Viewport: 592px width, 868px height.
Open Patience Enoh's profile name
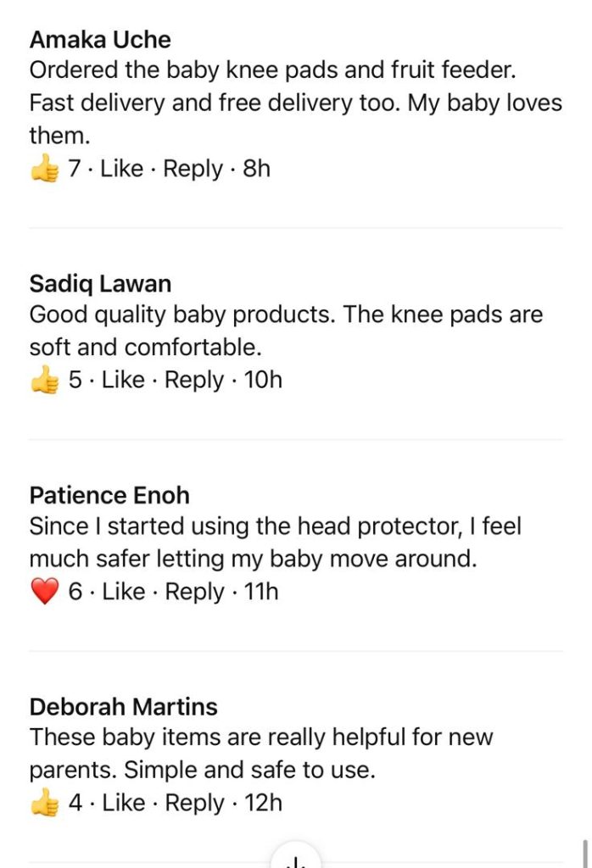(x=109, y=495)
